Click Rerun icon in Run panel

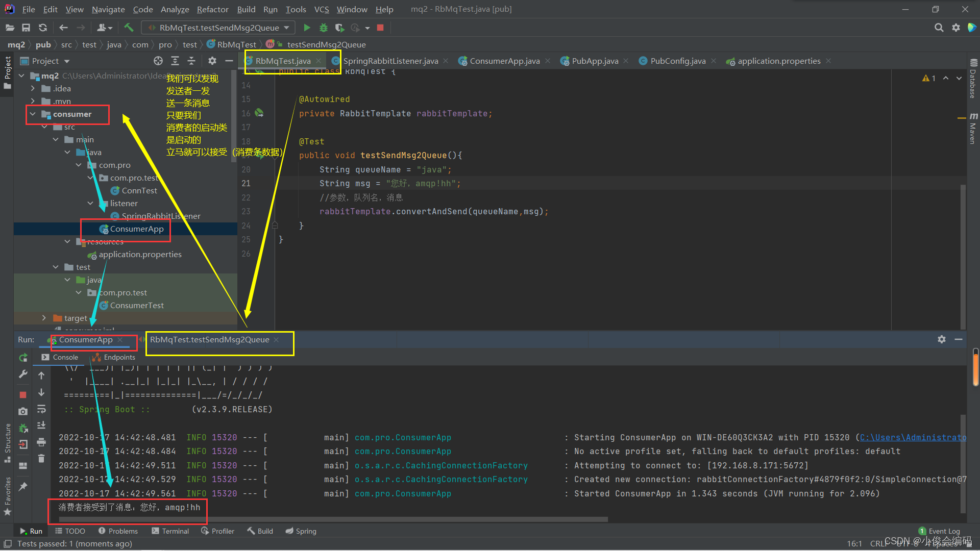pos(23,358)
